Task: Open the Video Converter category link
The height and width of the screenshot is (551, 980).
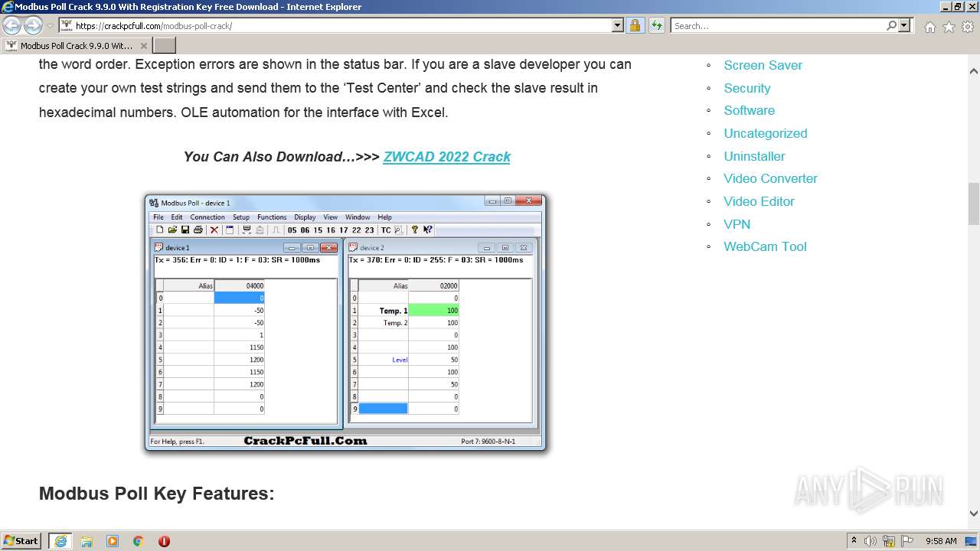Action: (x=771, y=178)
